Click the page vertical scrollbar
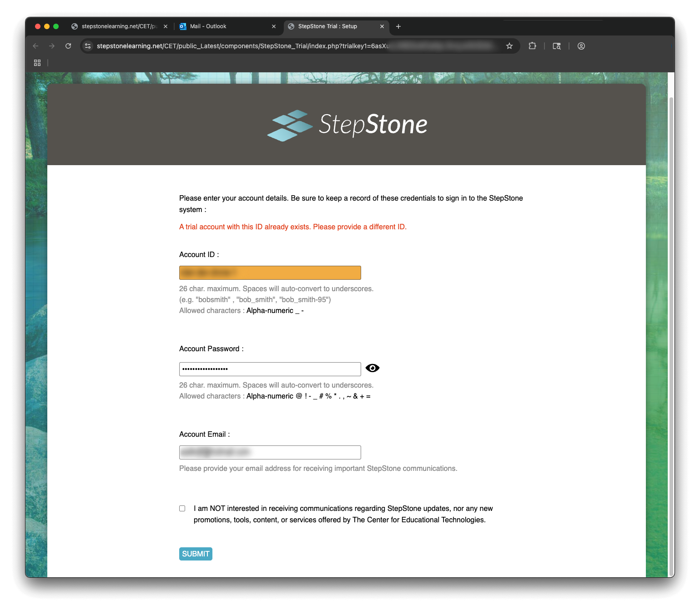This screenshot has width=700, height=611. pos(671,337)
